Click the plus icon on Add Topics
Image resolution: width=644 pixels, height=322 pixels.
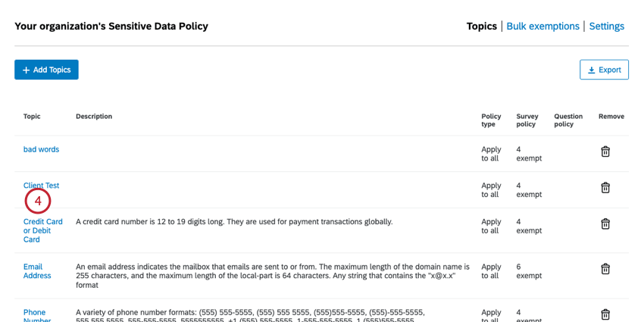pyautogui.click(x=26, y=70)
